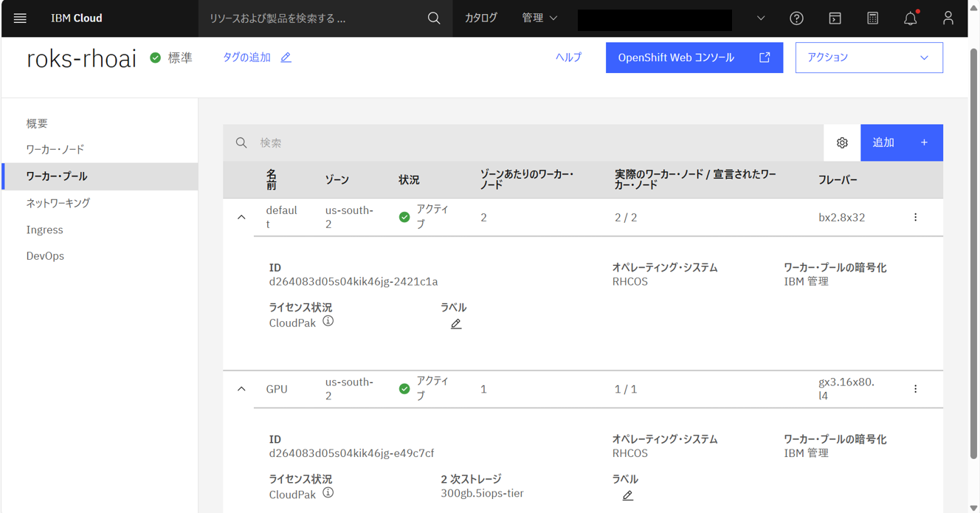Open the notifications bell icon
Viewport: 980px width, 513px height.
point(911,18)
